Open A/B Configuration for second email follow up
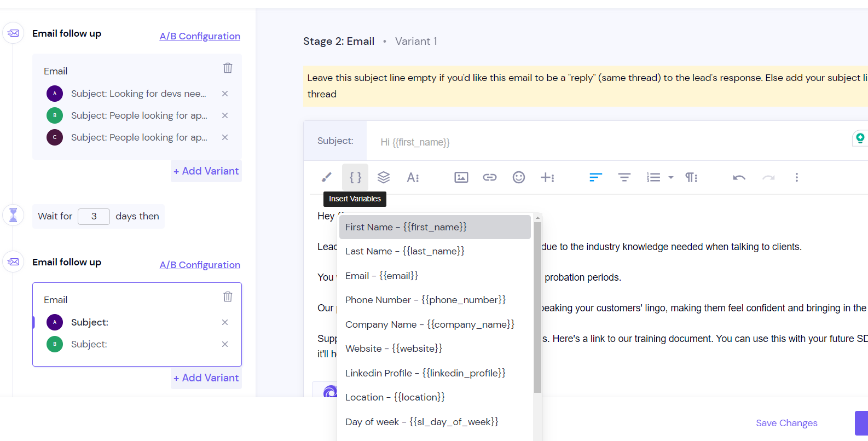The image size is (868, 441). [200, 265]
